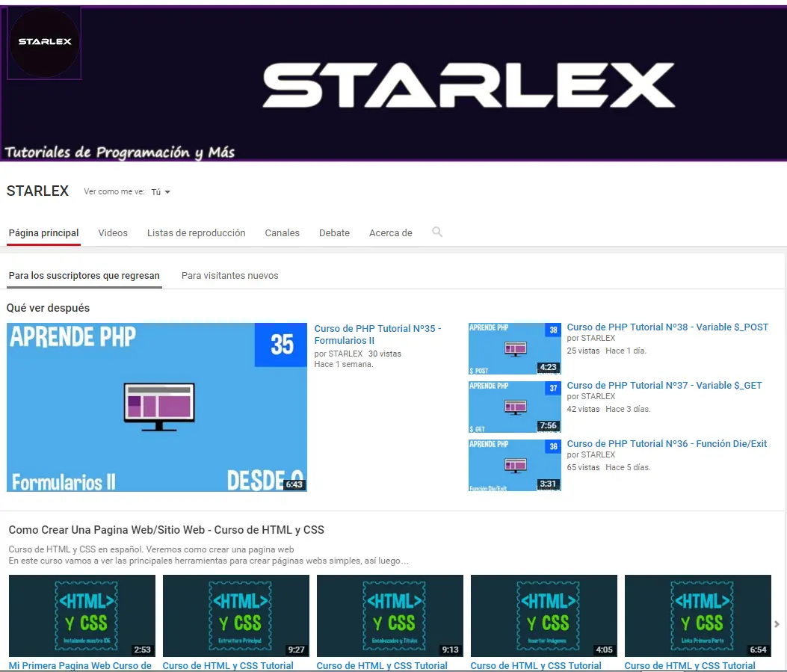Switch to the Videos tab
Image resolution: width=787 pixels, height=672 pixels.
[x=113, y=233]
